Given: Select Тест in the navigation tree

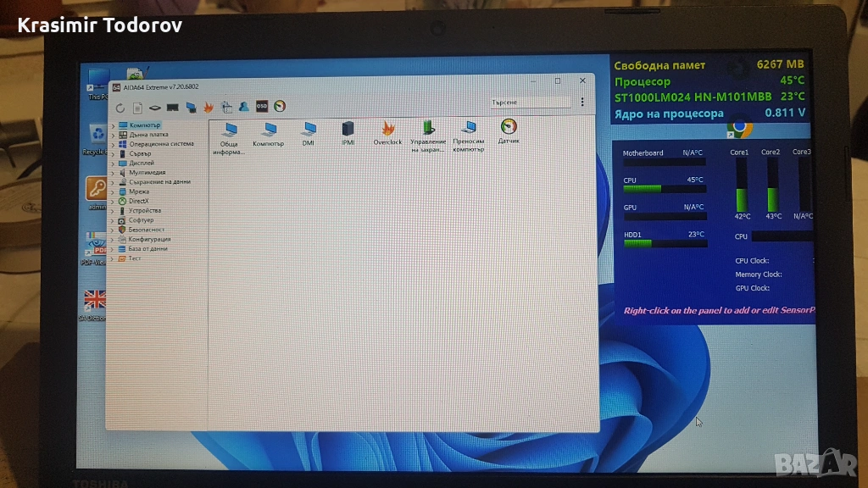Looking at the screenshot, I should (x=135, y=258).
